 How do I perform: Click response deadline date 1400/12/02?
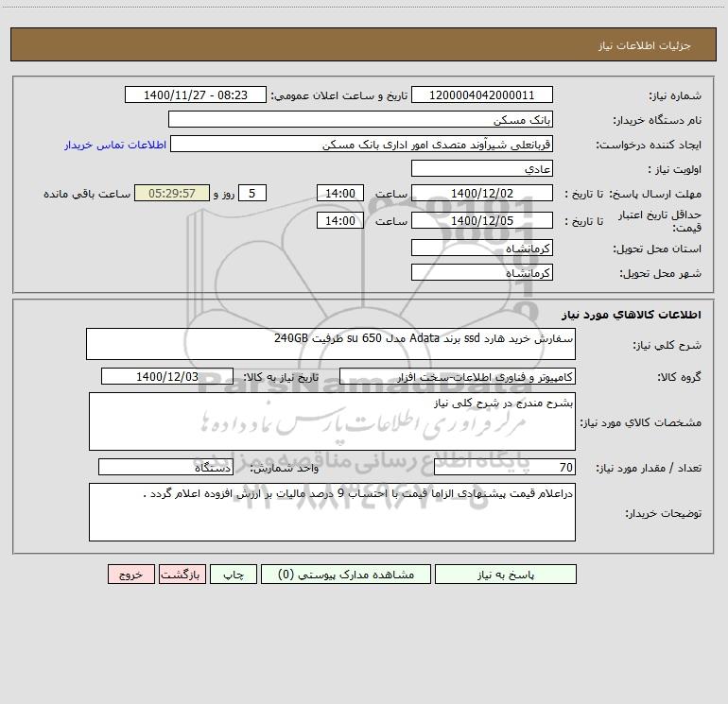tap(482, 193)
